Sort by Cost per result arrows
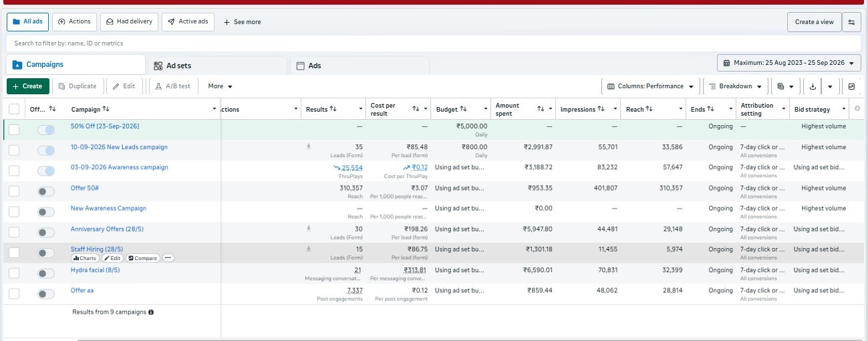 point(416,109)
